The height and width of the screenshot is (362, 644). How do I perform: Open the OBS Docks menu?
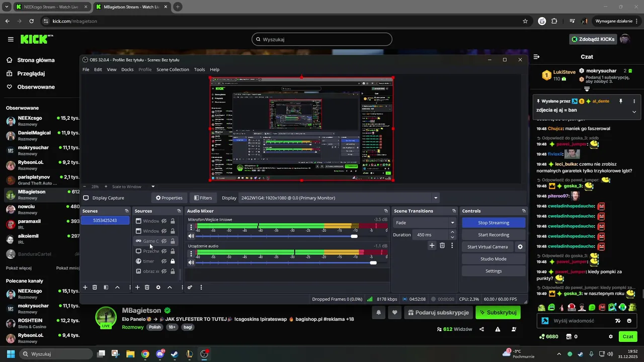(x=127, y=69)
